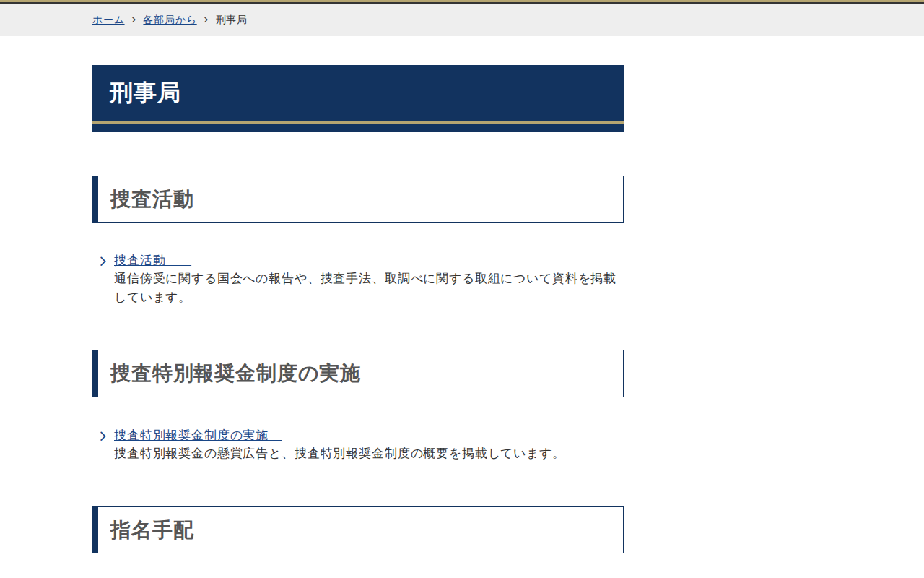The width and height of the screenshot is (924, 578).
Task: Click the description starting 通信傍受に関する国会への報告
Action: (x=365, y=288)
